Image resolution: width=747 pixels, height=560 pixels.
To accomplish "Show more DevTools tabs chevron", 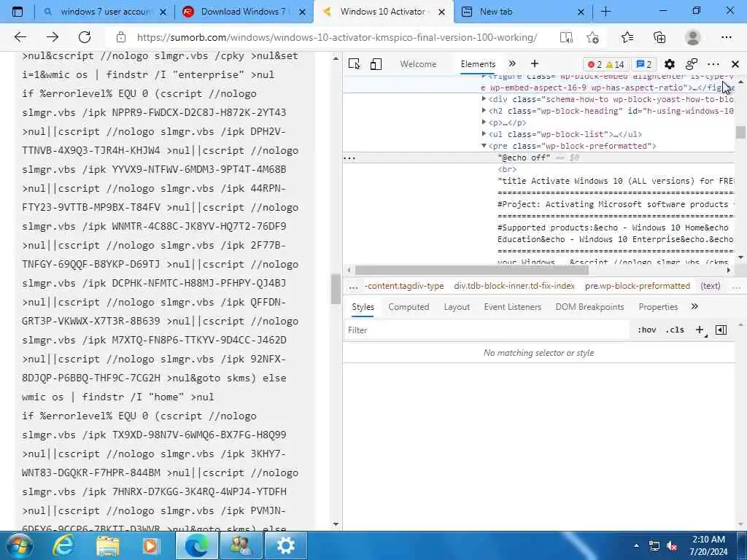I will coord(512,64).
